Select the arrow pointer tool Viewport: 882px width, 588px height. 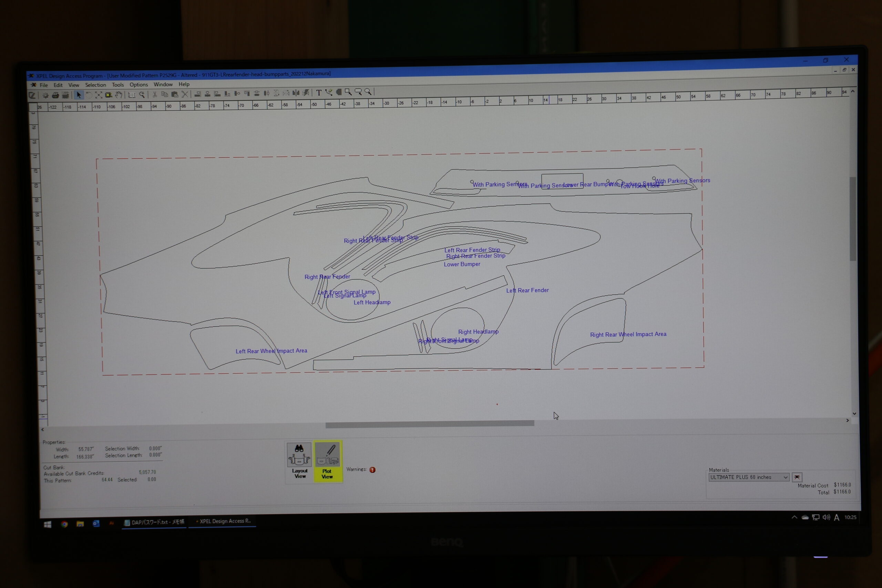coord(79,95)
